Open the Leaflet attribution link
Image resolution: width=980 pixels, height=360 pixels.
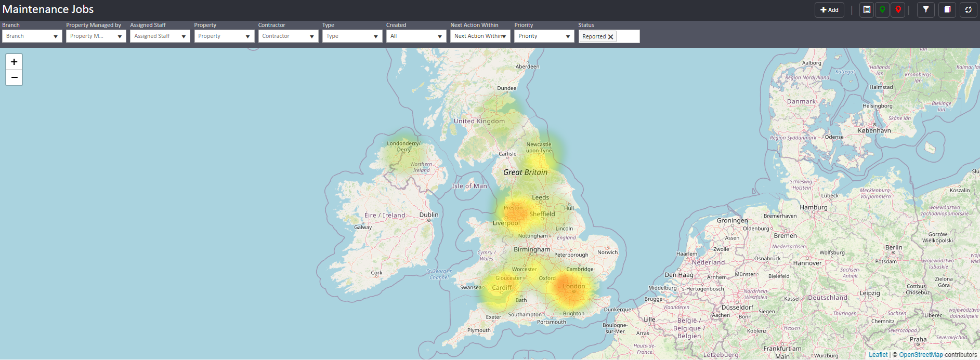[x=878, y=355]
